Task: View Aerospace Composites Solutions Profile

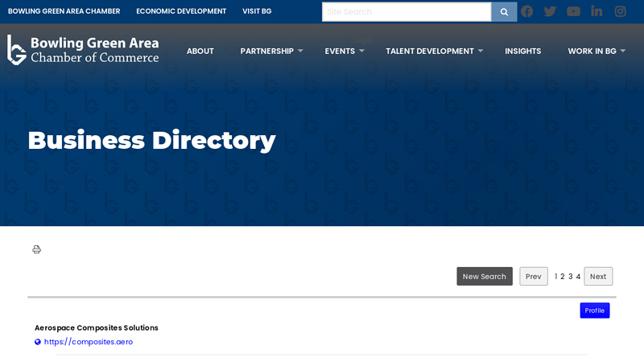Action: (594, 311)
